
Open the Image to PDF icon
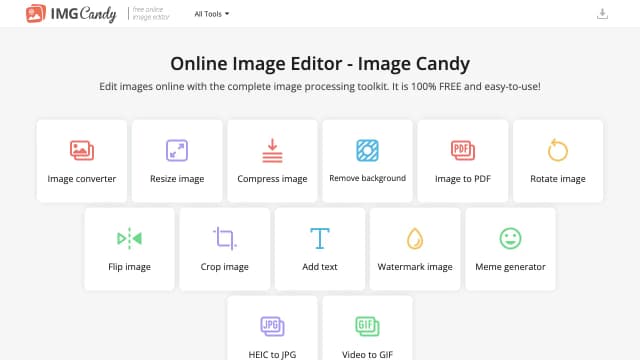click(x=463, y=151)
